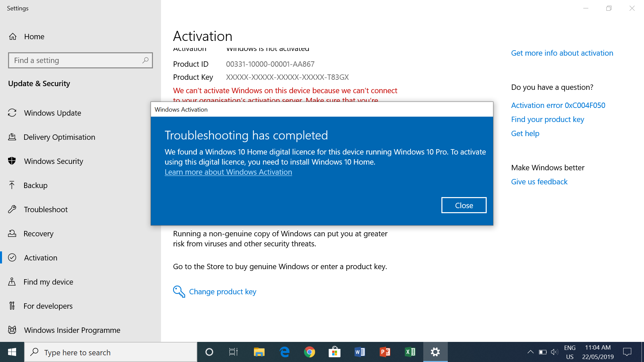The width and height of the screenshot is (644, 362).
Task: Click the Home icon in the sidebar
Action: (x=13, y=37)
